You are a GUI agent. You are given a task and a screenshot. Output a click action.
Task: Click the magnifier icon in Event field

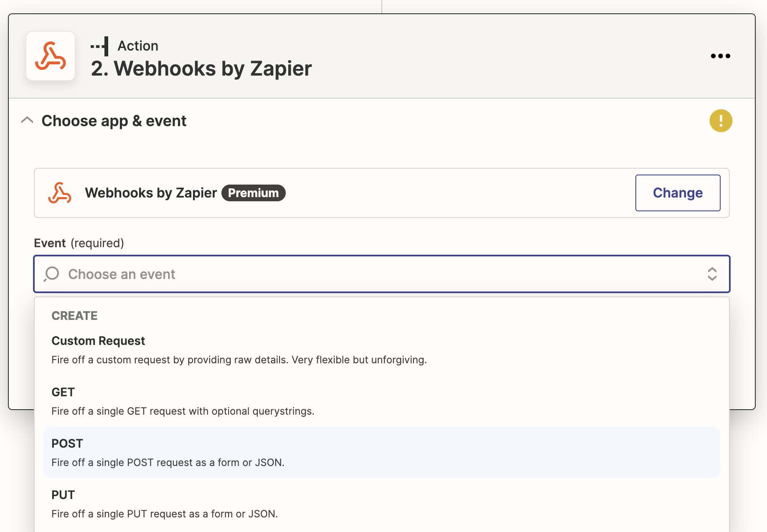51,274
